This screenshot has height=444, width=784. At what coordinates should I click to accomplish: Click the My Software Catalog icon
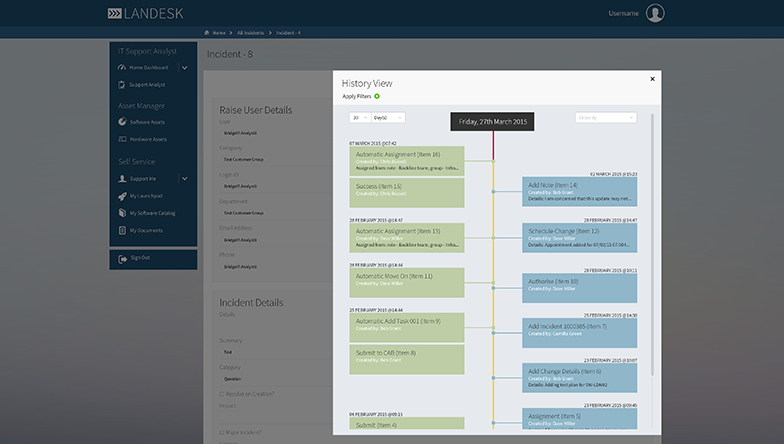[x=122, y=213]
